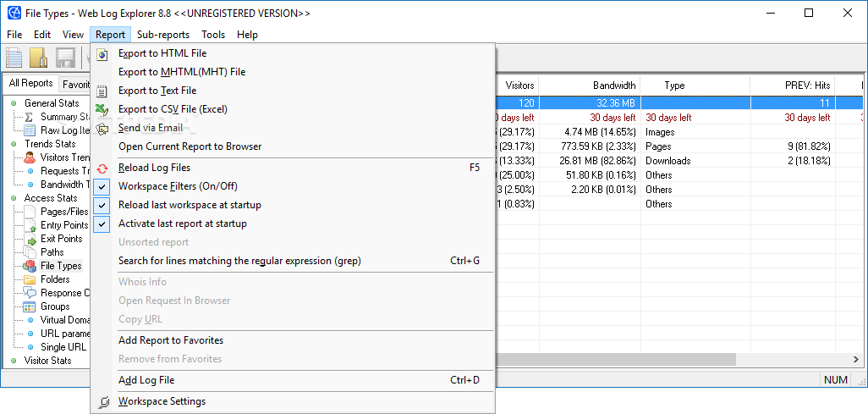Switch to the All Reports tab
This screenshot has height=414, width=868.
coord(31,83)
